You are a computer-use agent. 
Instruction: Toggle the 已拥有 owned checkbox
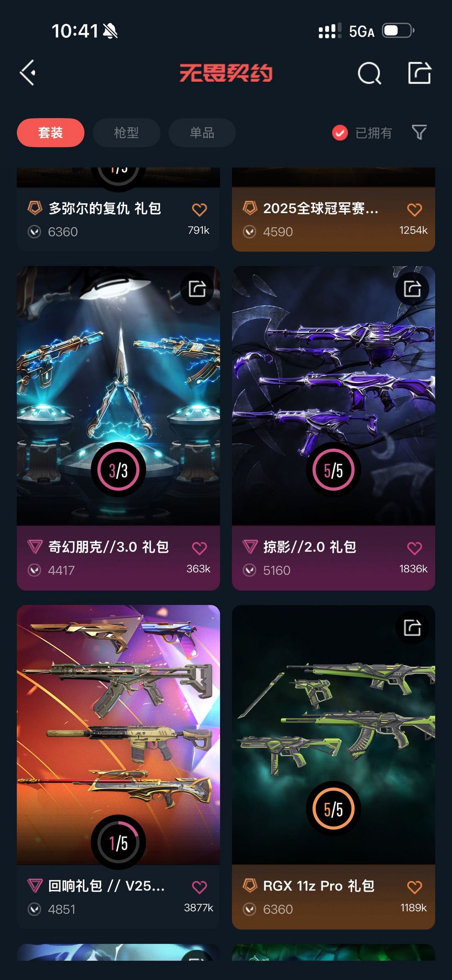[340, 133]
